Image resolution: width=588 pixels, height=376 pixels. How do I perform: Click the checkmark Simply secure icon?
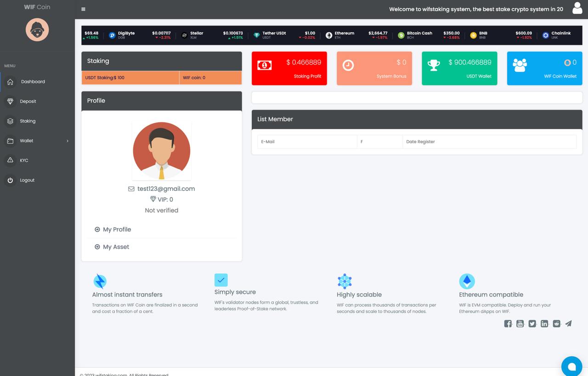[221, 280]
